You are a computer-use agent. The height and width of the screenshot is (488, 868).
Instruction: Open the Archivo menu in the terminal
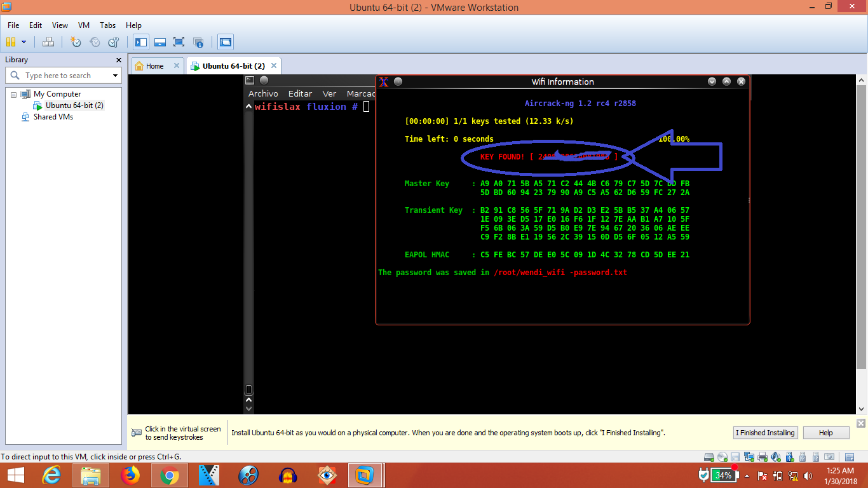click(263, 93)
